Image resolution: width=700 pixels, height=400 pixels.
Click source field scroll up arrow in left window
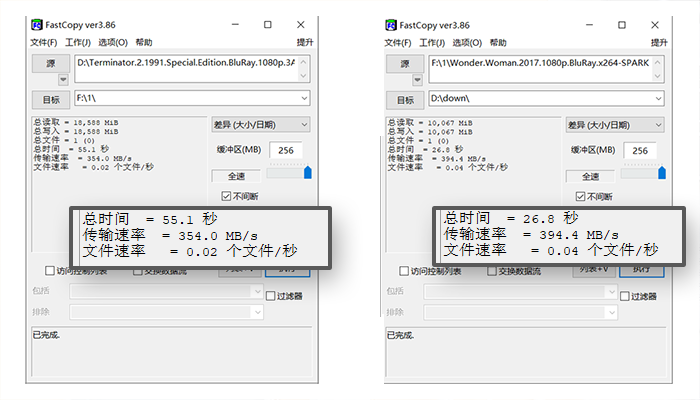pyautogui.click(x=304, y=62)
